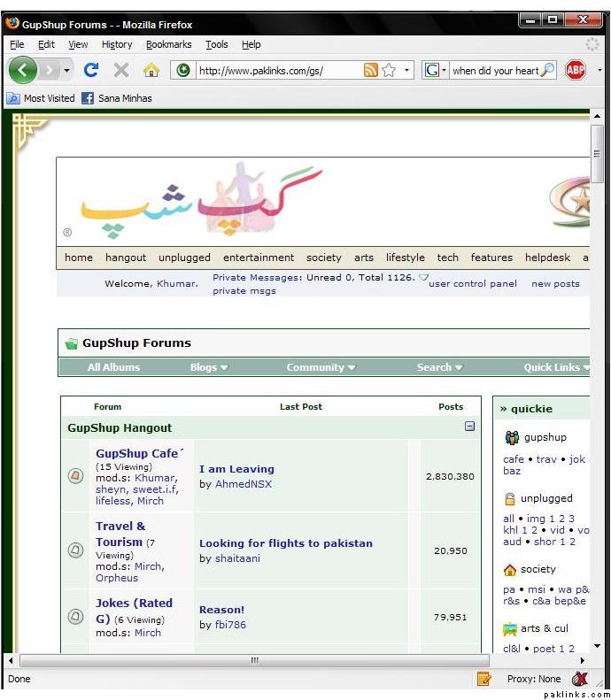Viewport: 611px width, 700px height.
Task: Open the user control panel link
Action: [x=473, y=284]
